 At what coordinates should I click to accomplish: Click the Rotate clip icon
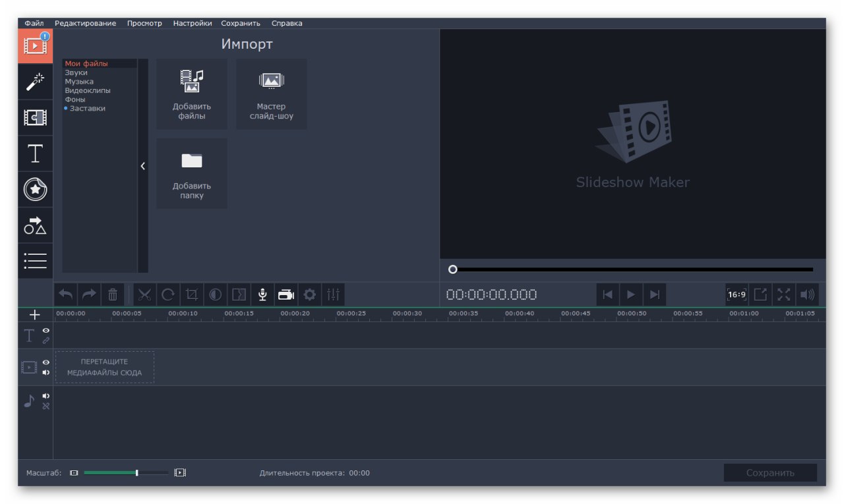tap(168, 294)
